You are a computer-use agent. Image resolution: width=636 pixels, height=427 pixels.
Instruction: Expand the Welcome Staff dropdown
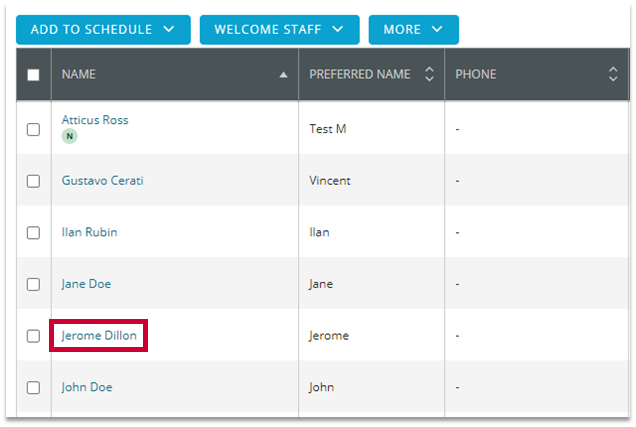pyautogui.click(x=278, y=30)
